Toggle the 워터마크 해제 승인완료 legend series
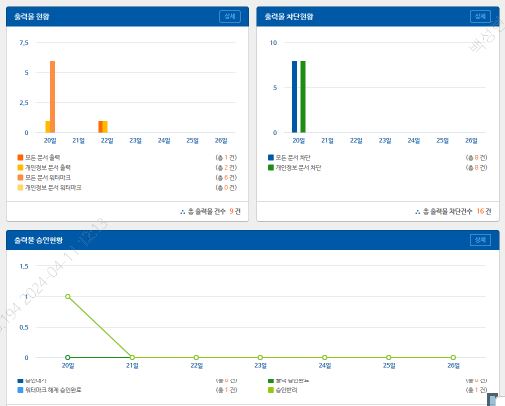The height and width of the screenshot is (406, 505). coord(49,390)
